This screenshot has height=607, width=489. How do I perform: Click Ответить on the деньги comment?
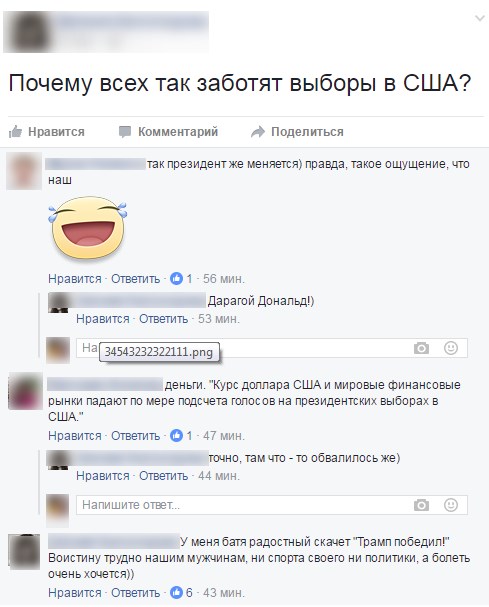pos(136,436)
